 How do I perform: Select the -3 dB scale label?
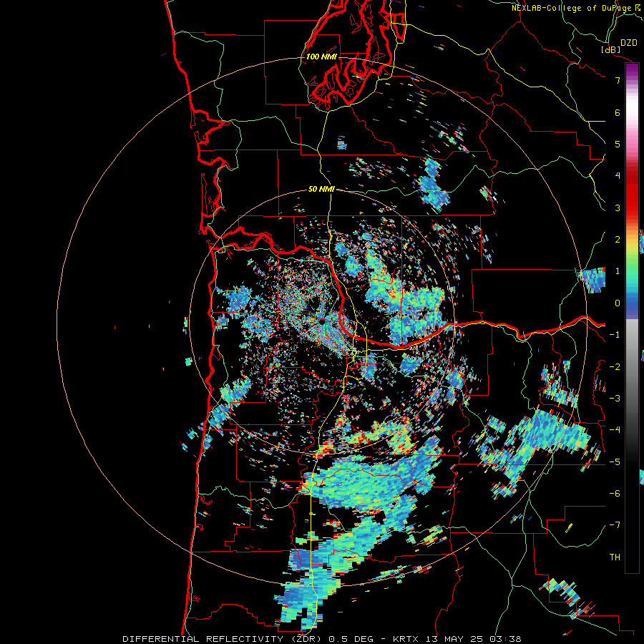[x=615, y=399]
